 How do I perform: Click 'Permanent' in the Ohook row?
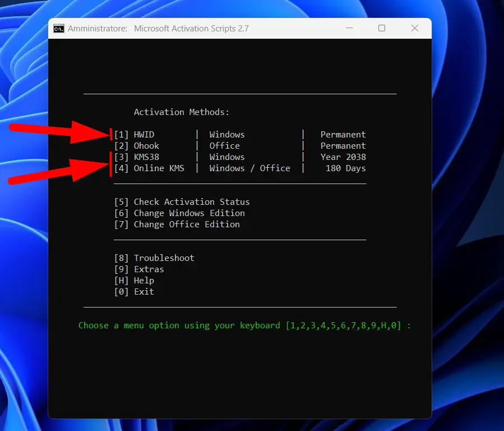click(343, 146)
